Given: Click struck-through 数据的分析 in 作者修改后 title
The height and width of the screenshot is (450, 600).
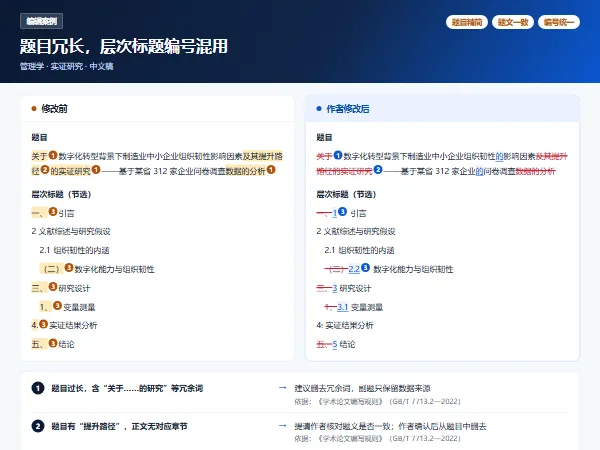Looking at the screenshot, I should 535,171.
